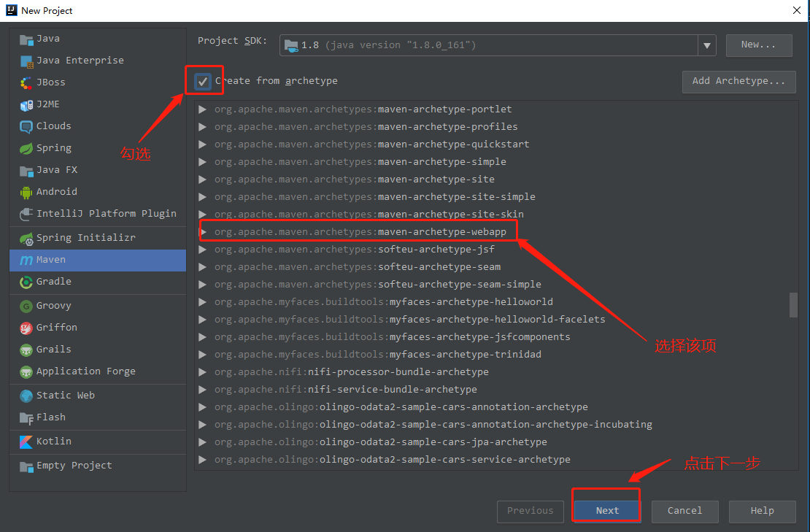Expand softeu-archetype-jsf node
Viewport: 810px width, 532px height.
[203, 250]
